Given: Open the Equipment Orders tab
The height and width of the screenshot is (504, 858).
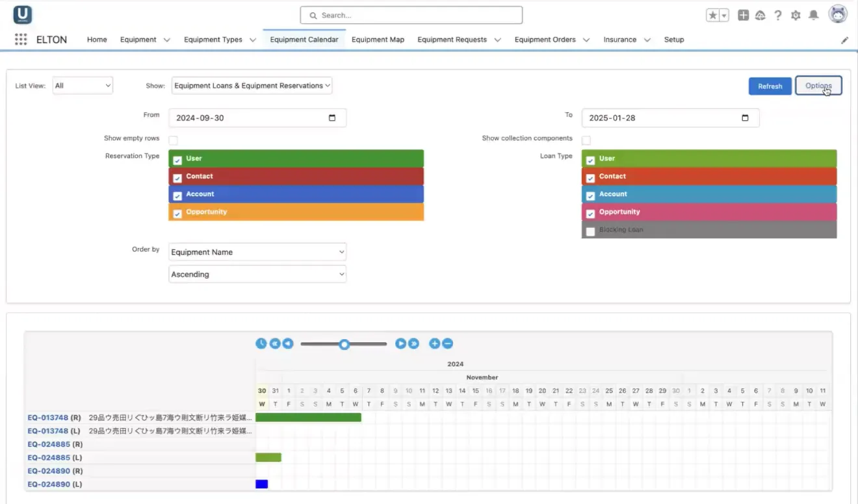Looking at the screenshot, I should (545, 40).
